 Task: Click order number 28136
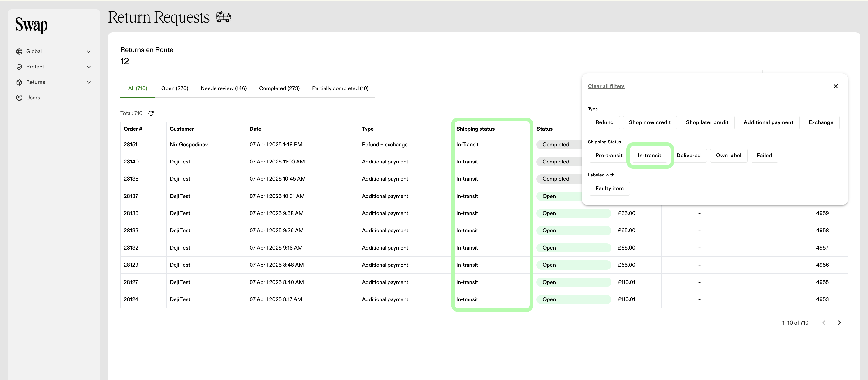(131, 213)
